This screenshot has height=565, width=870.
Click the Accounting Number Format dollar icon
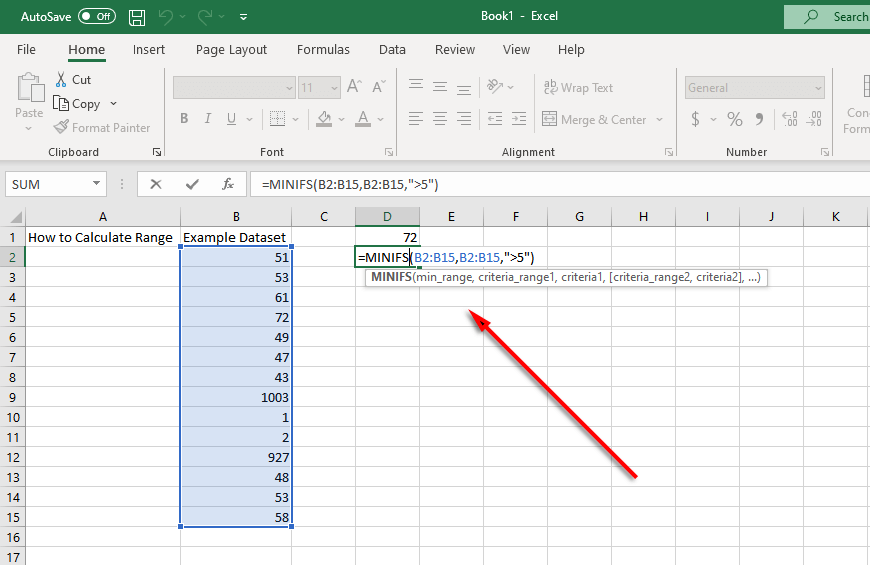696,119
